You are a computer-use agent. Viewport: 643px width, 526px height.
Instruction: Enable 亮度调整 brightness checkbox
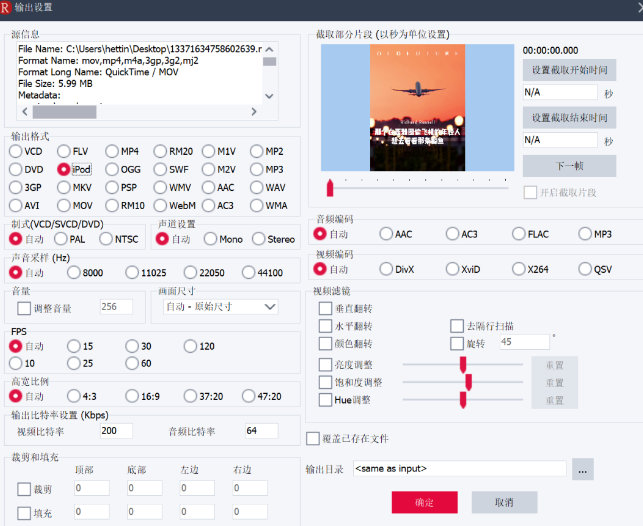coord(325,364)
